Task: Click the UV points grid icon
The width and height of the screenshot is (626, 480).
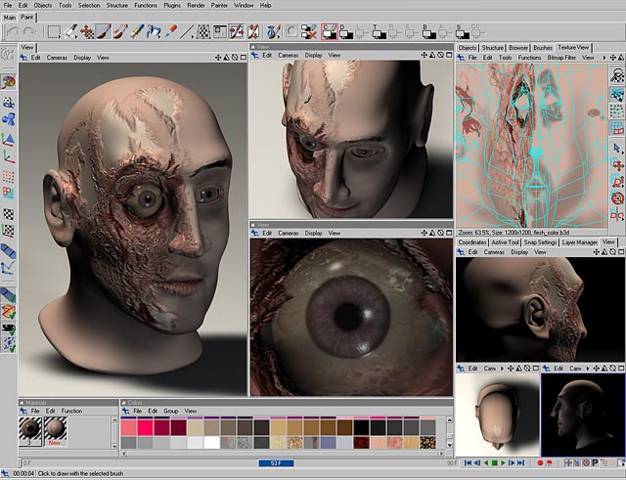Action: [617, 111]
